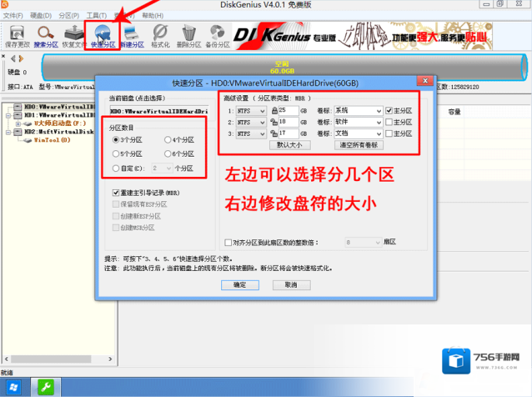Select the 4个分区 radio button

[x=168, y=140]
